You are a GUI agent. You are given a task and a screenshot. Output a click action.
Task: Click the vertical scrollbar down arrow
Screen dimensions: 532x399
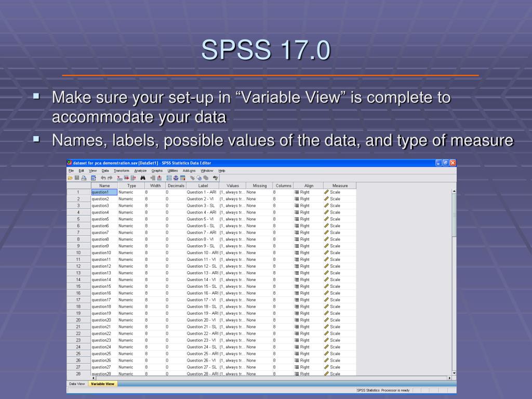tap(454, 373)
